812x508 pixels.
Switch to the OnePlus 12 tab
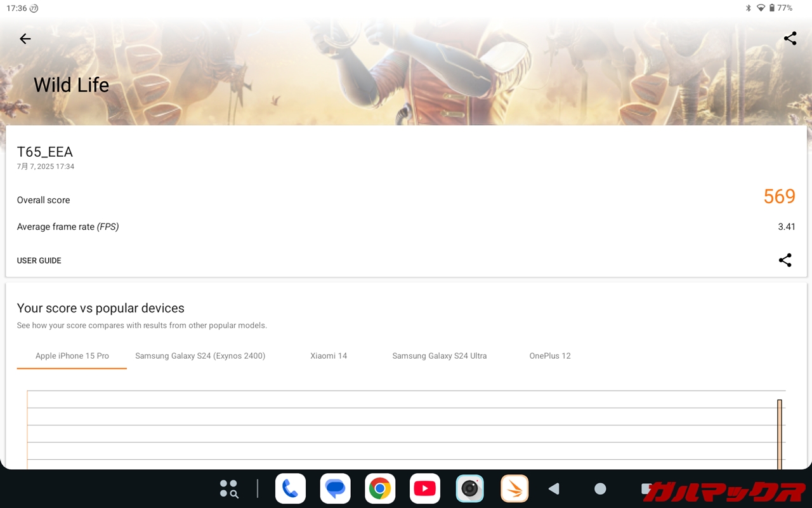coord(550,356)
